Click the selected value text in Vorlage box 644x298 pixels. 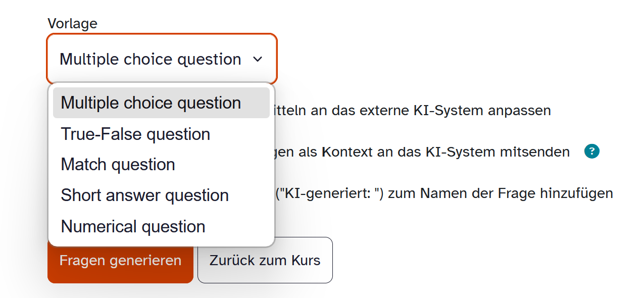click(150, 60)
